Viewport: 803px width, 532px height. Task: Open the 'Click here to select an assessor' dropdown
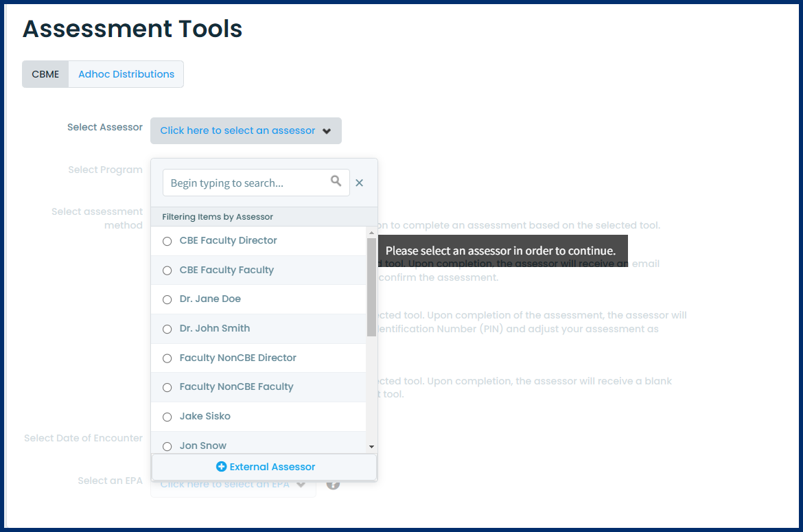(x=237, y=130)
